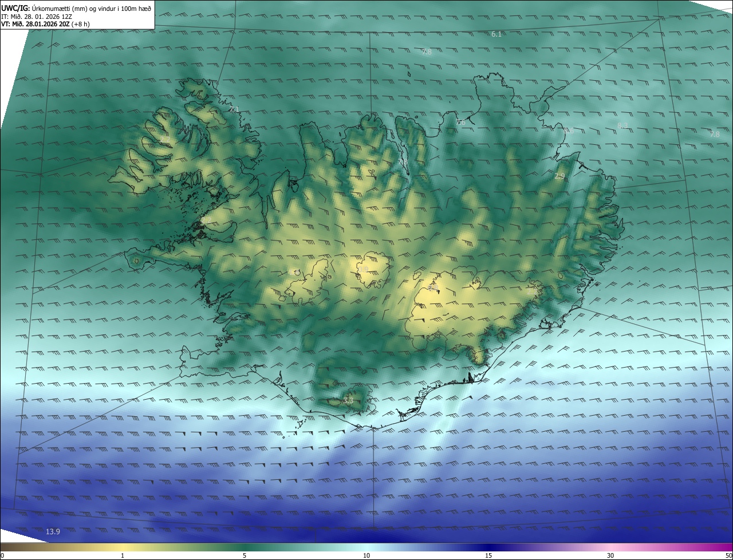Click the map value '6.1' near the top
The width and height of the screenshot is (733, 560).
(x=496, y=34)
